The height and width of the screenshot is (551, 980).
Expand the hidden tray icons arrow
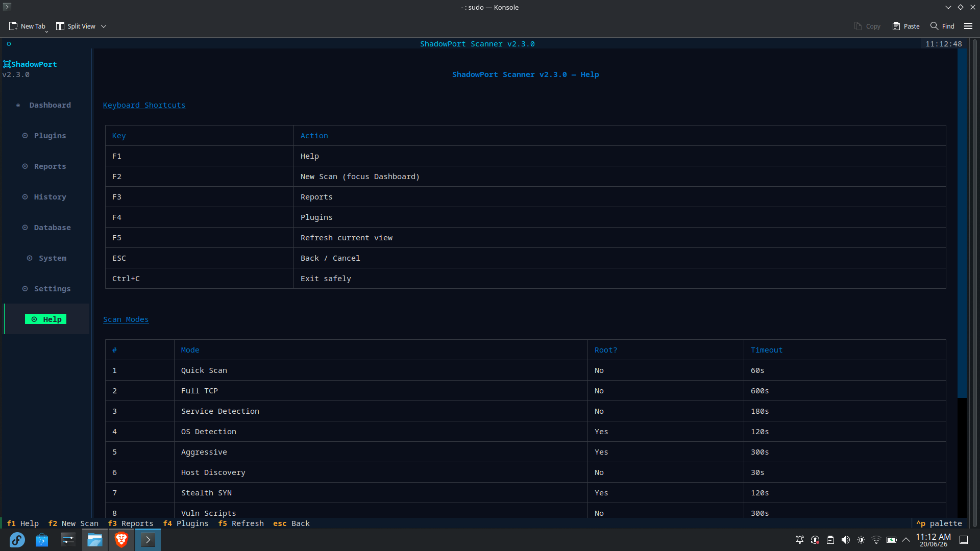click(906, 540)
